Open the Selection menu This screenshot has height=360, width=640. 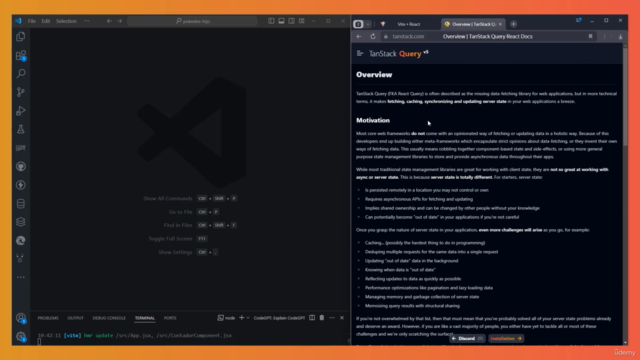coord(66,21)
